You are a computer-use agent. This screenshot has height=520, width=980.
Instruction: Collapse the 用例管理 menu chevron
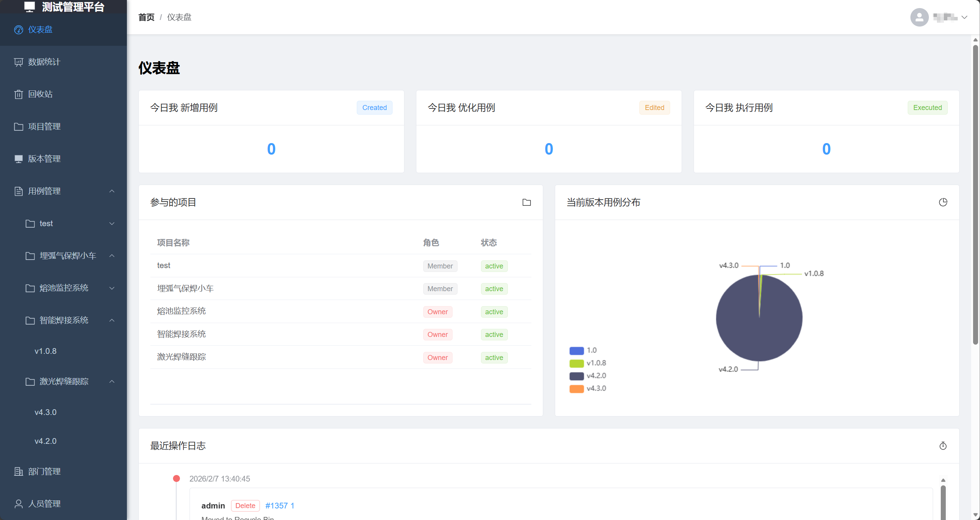pos(112,191)
